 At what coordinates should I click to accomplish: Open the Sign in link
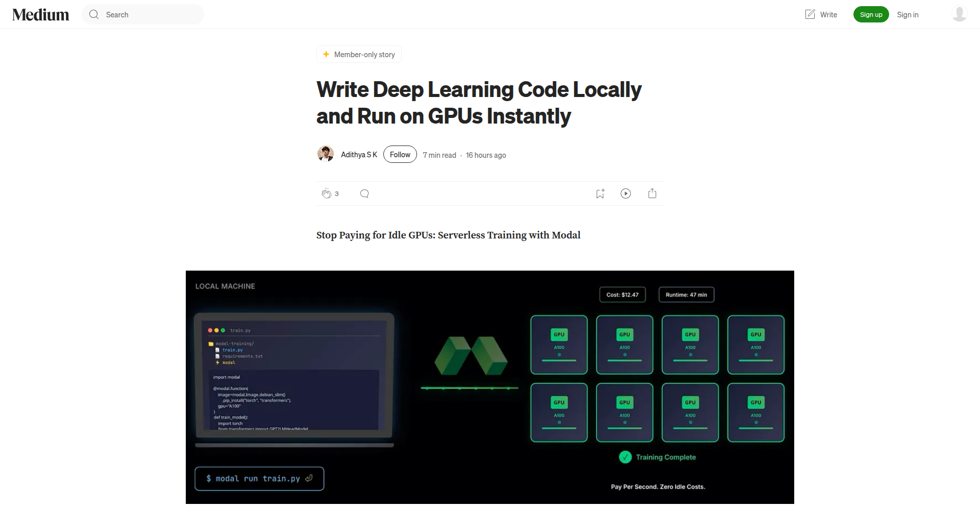pos(908,15)
